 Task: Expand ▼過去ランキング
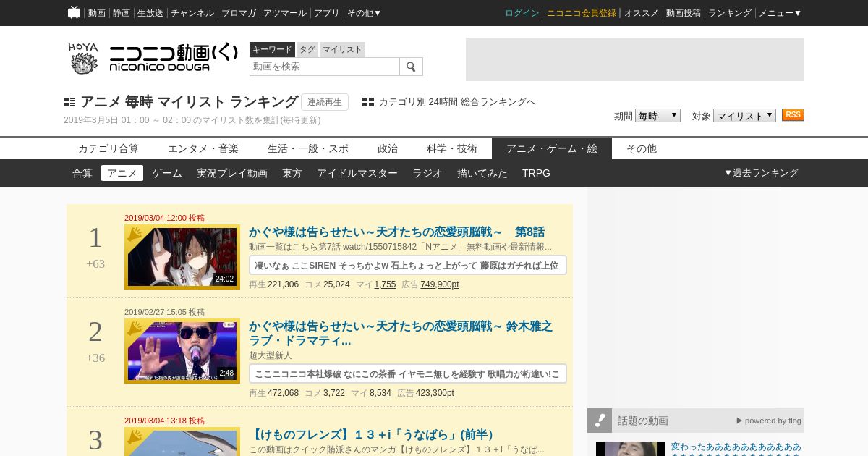click(x=761, y=173)
